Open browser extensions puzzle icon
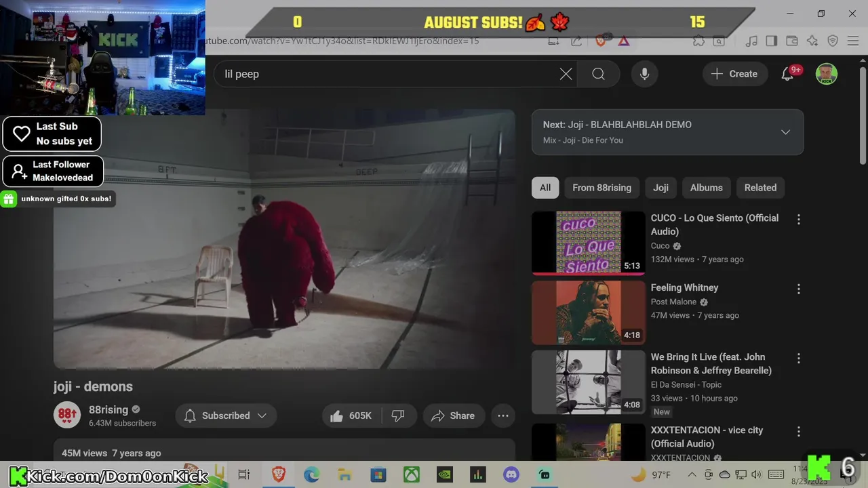The image size is (868, 488). (698, 41)
